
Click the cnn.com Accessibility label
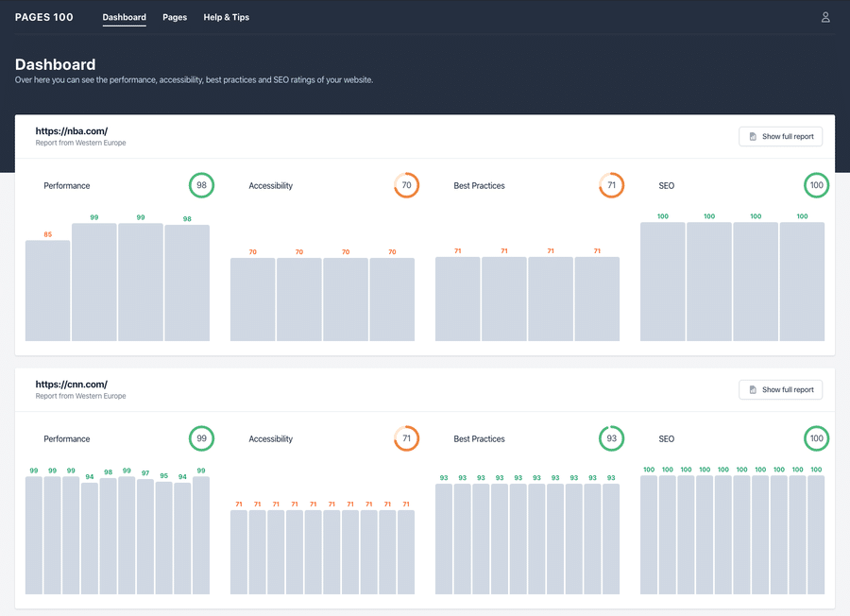[x=270, y=439]
